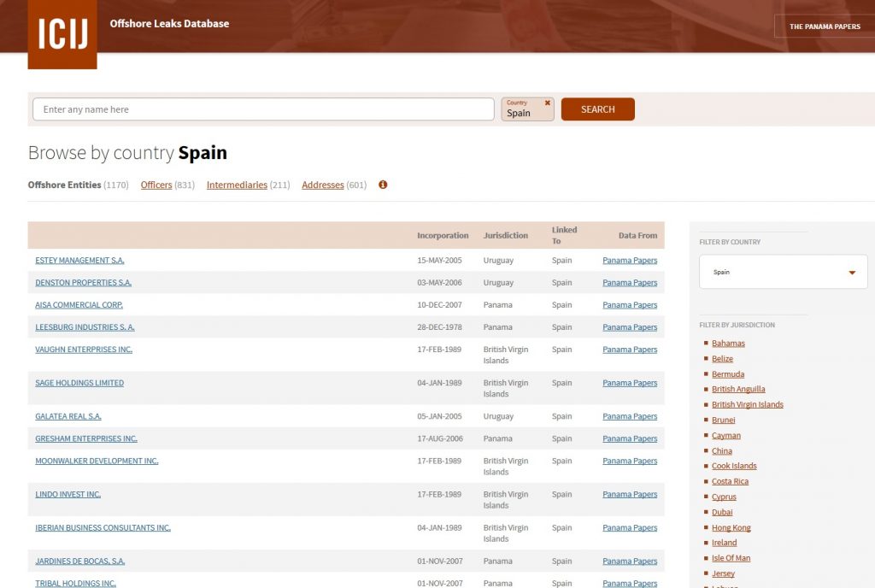Open Panama Papers link in ESTEY MANAGEMENT row
875x588 pixels.
point(630,260)
